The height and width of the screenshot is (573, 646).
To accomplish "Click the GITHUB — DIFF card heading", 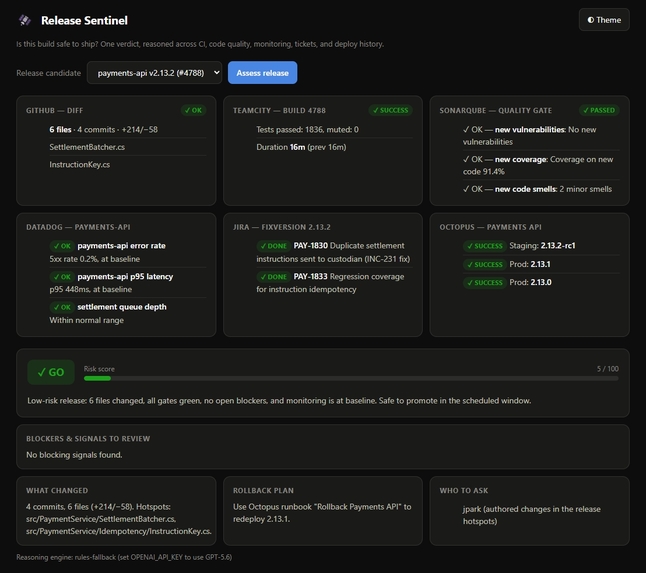I will click(x=54, y=110).
